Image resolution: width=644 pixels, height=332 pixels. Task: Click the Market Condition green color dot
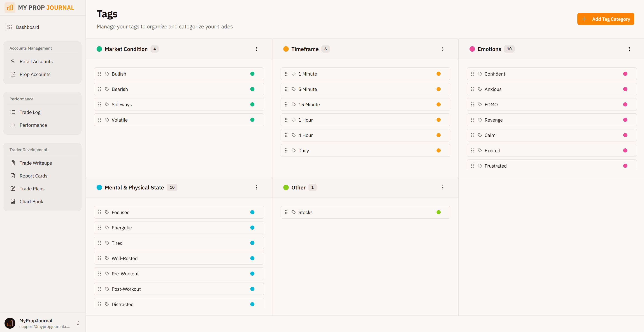point(99,49)
